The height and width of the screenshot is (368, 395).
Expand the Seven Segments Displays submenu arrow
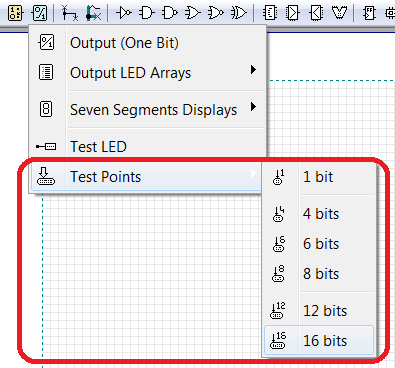(x=253, y=107)
